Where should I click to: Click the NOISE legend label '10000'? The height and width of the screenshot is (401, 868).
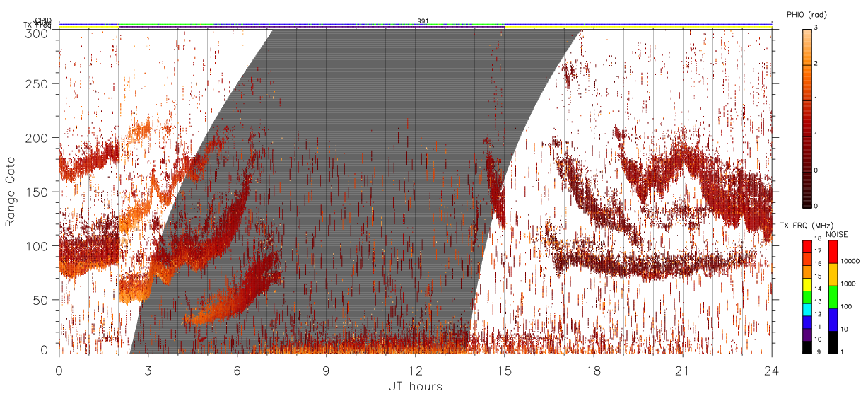click(850, 262)
